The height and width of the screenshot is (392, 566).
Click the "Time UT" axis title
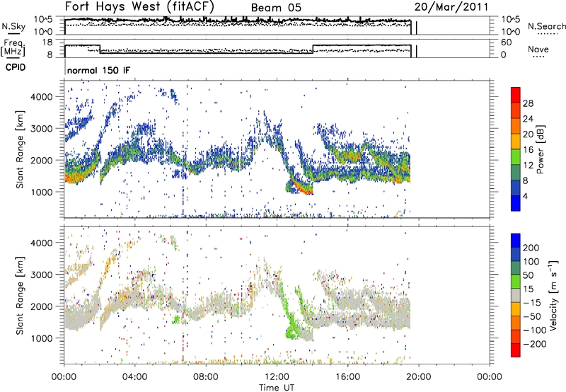pos(277,388)
